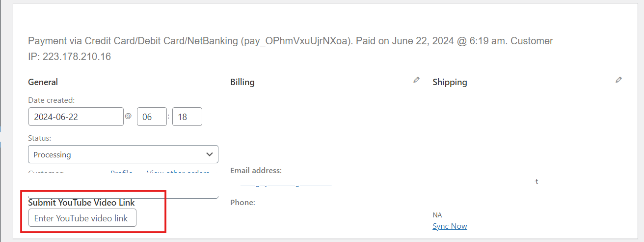Open the View other orders link

[x=178, y=173]
